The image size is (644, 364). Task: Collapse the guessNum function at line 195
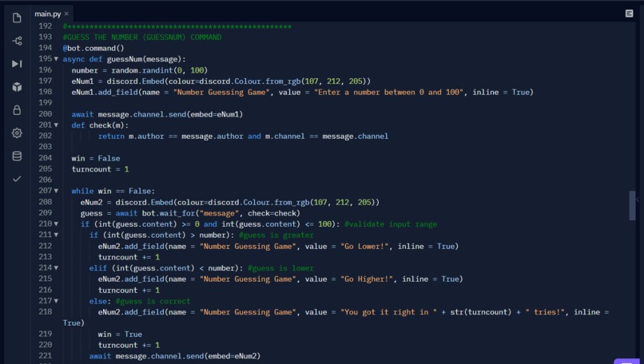56,59
